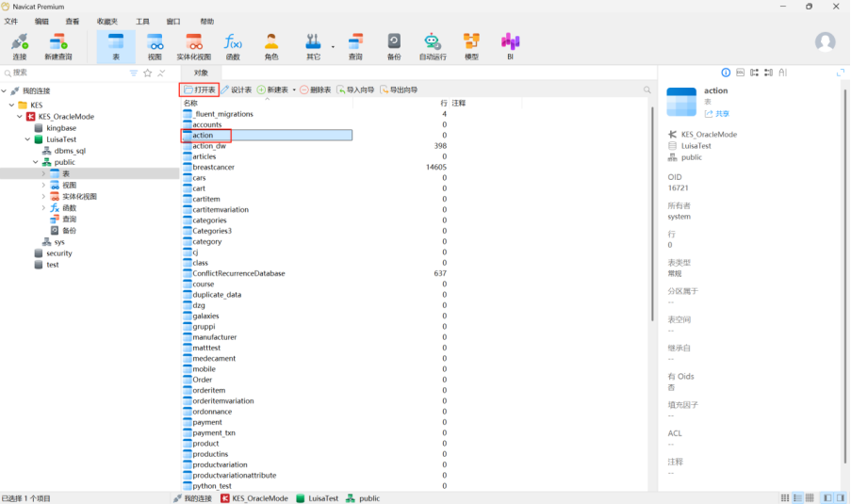Open Automation (自动运行) robot icon
Screen dimensions: 851x504
[432, 46]
